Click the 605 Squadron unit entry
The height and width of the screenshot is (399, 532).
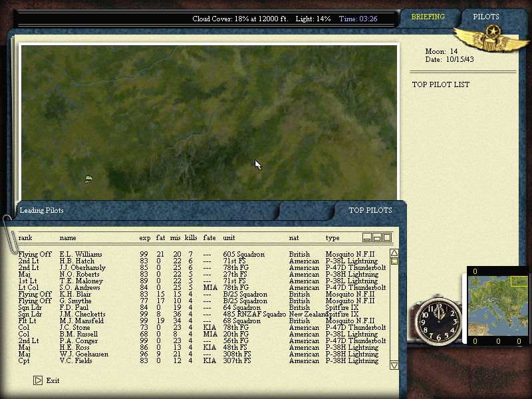(243, 255)
